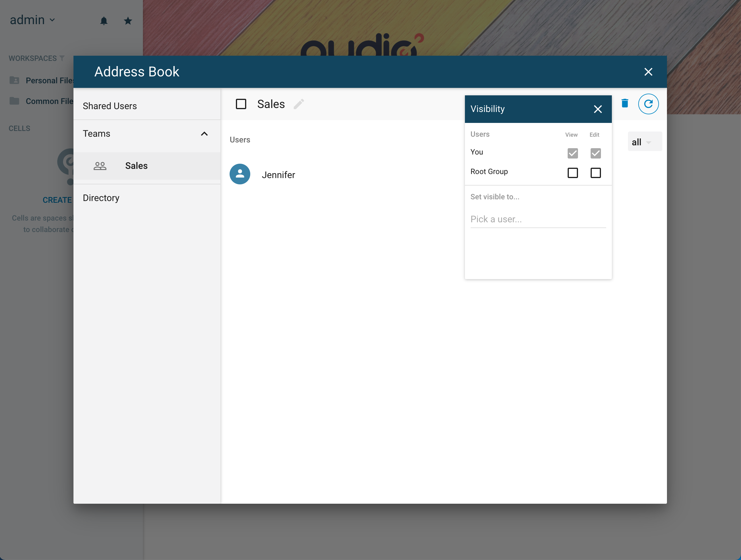This screenshot has height=560, width=741.
Task: Open the Shared Users section
Action: coord(147,106)
